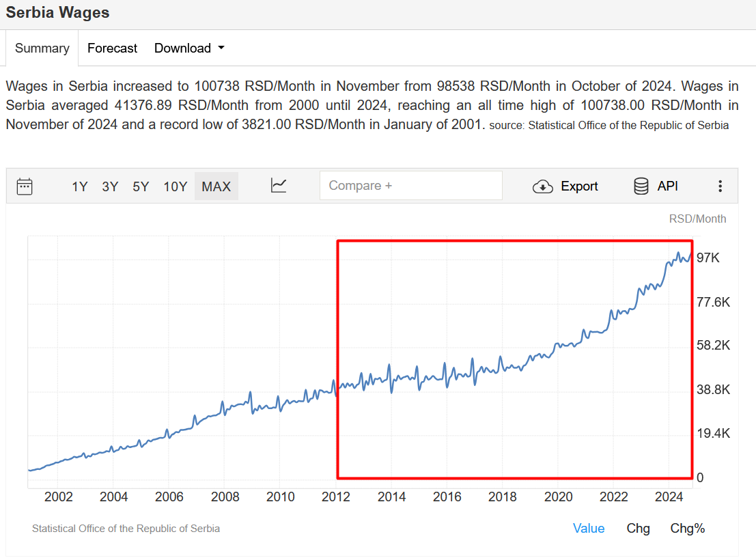The width and height of the screenshot is (756, 558).
Task: Click the line chart type icon
Action: point(279,186)
